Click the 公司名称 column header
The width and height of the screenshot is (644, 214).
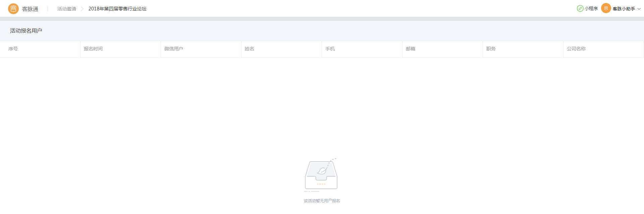pyautogui.click(x=576, y=49)
